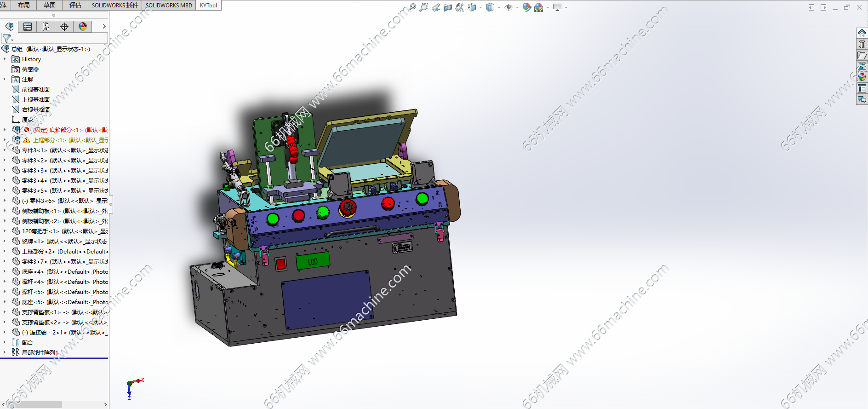Screen dimensions: 868x409
Task: Click the Hide/Show Items eye icon
Action: click(x=508, y=7)
